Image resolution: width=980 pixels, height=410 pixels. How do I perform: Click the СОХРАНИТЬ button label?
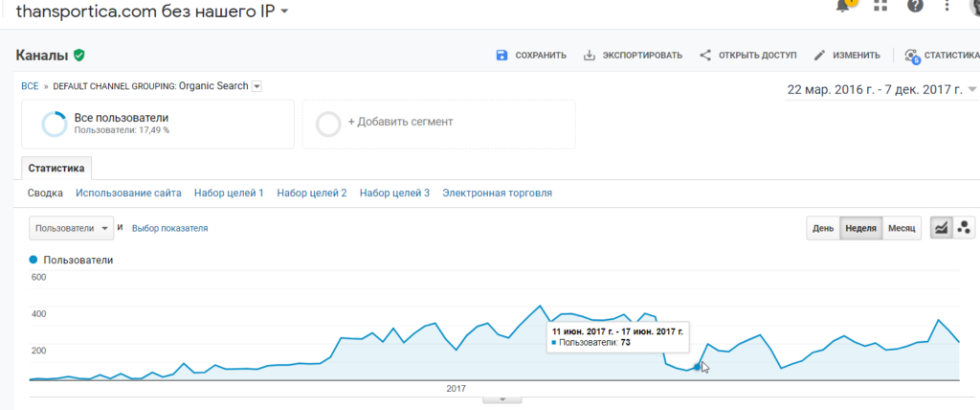541,56
